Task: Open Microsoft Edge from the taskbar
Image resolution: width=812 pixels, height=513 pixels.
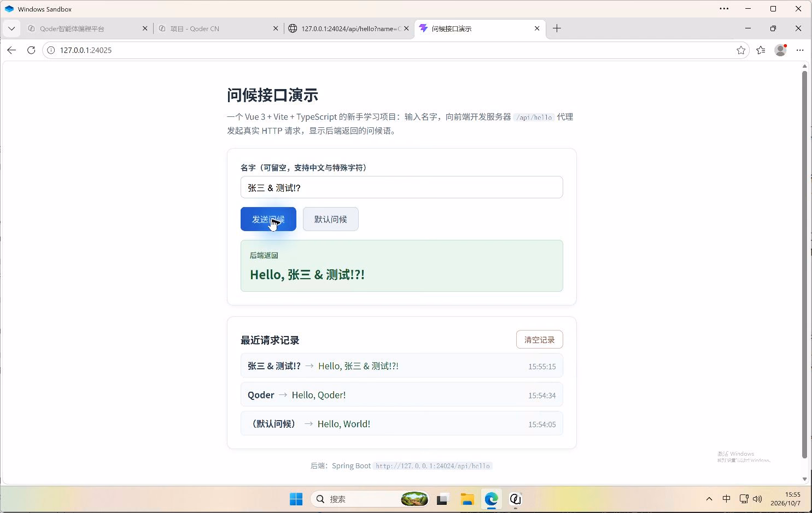Action: tap(491, 499)
